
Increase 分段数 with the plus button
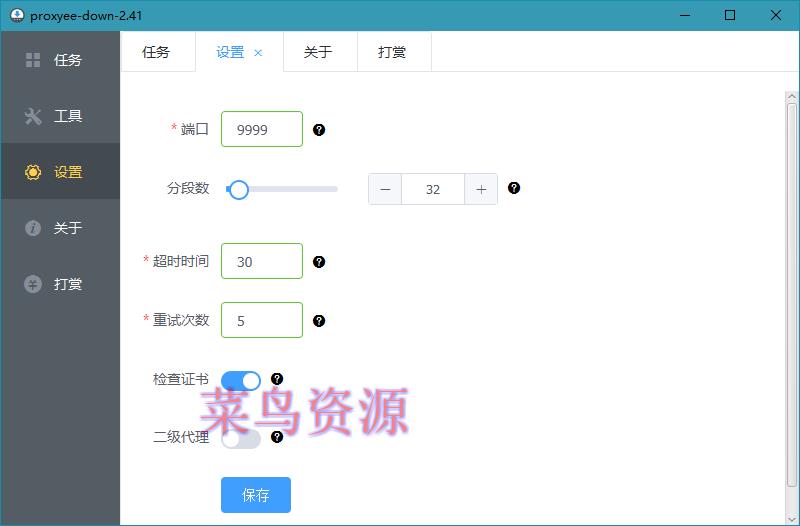click(x=481, y=189)
